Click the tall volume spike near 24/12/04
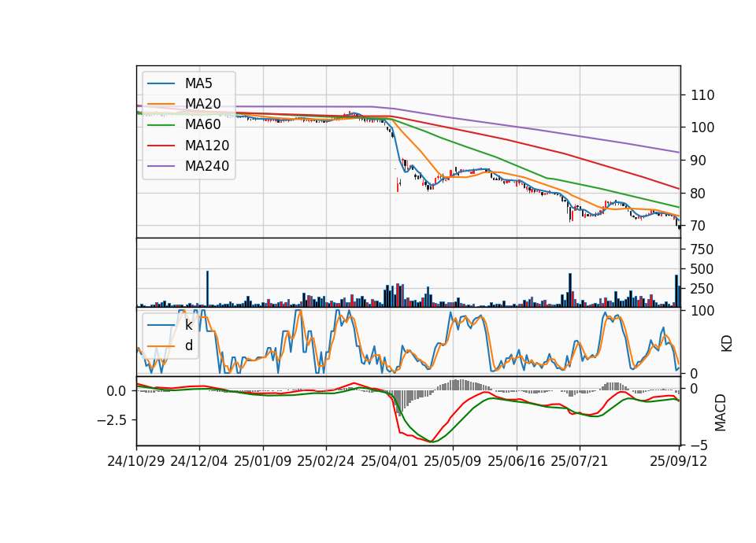Viewport: 756px width, 543px height. (x=207, y=289)
